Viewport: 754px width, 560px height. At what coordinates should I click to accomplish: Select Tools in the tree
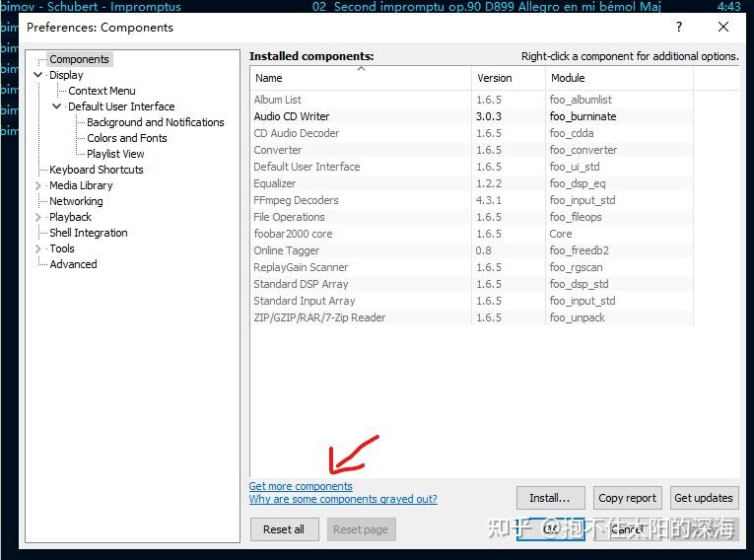[62, 248]
